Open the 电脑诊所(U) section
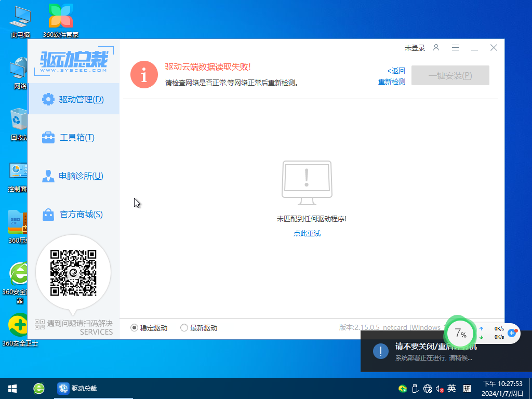The width and height of the screenshot is (532, 399). click(73, 176)
